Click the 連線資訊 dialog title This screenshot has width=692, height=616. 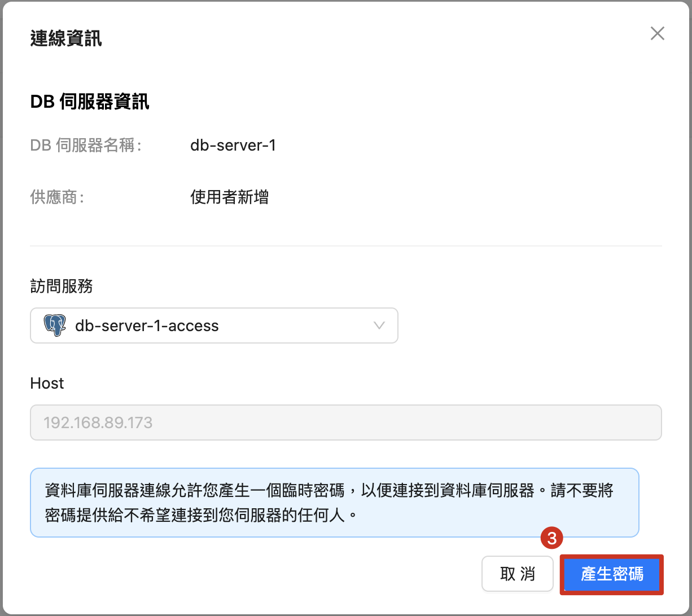65,39
